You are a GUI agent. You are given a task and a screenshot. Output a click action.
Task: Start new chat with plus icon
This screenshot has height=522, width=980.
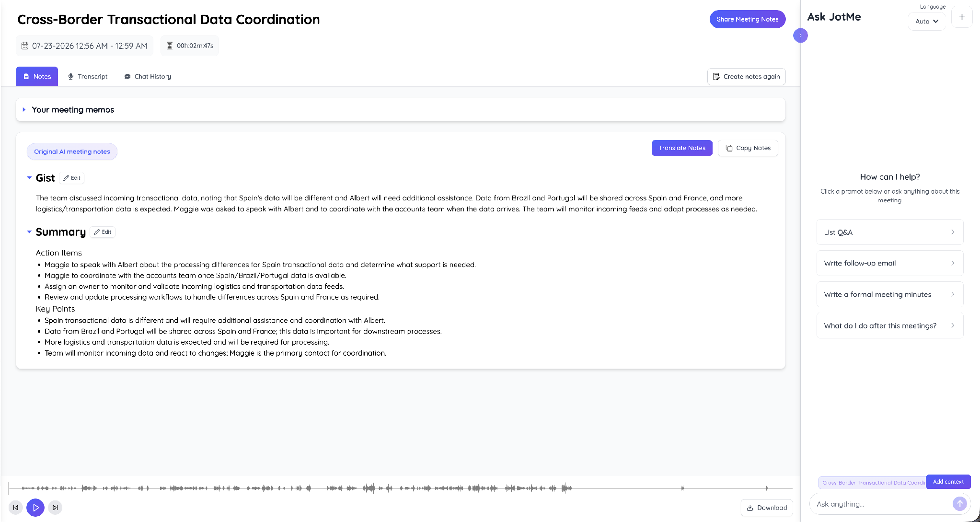[x=961, y=17]
